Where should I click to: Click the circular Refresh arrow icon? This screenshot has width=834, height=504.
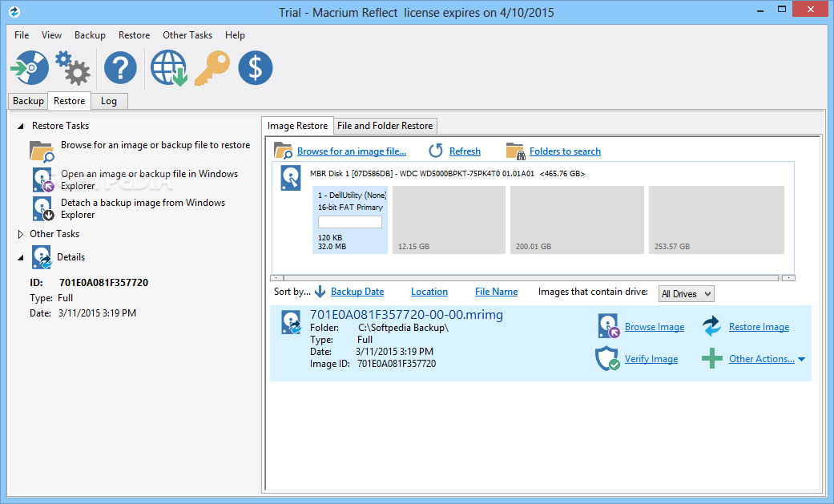[436, 151]
